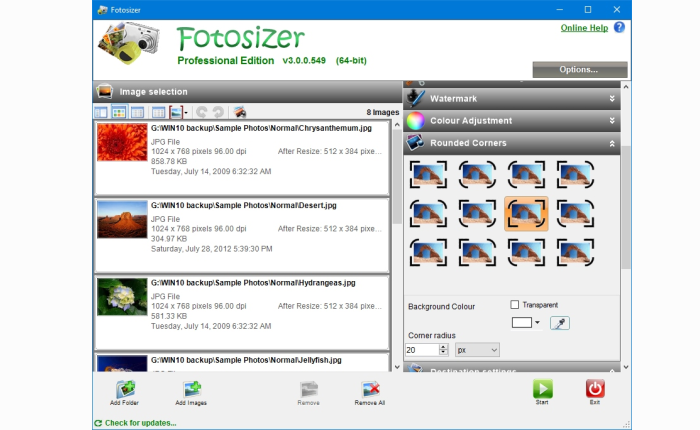Open the Online Help link
This screenshot has height=430, width=700.
[584, 28]
